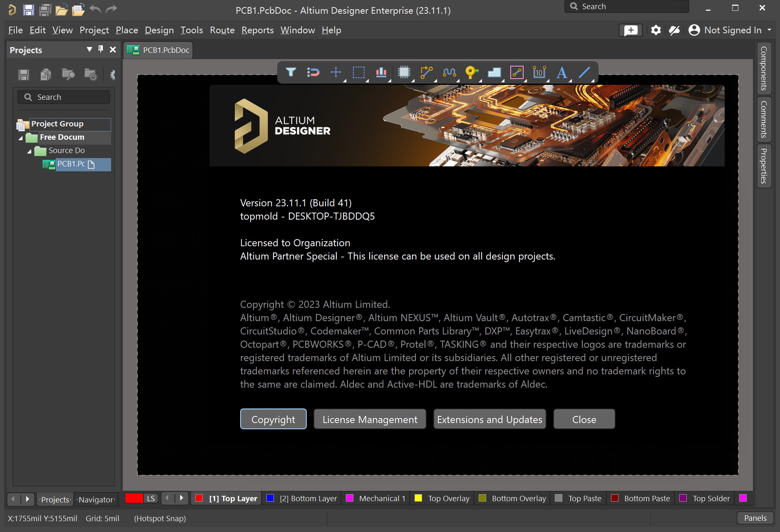Open the File menu
This screenshot has height=532, width=780.
15,30
